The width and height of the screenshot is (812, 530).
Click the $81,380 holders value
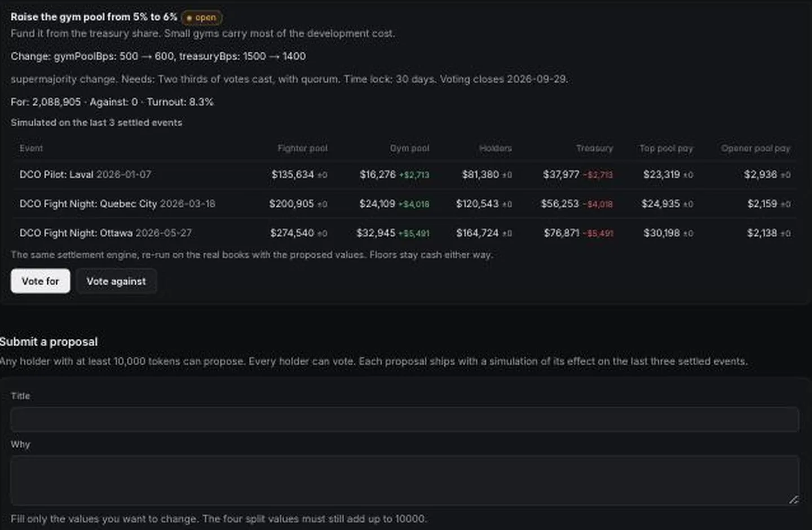(x=480, y=174)
